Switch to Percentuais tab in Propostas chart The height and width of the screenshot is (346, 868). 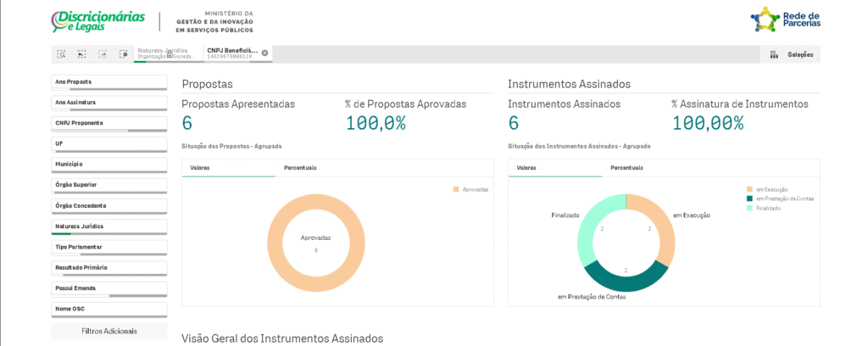(300, 168)
